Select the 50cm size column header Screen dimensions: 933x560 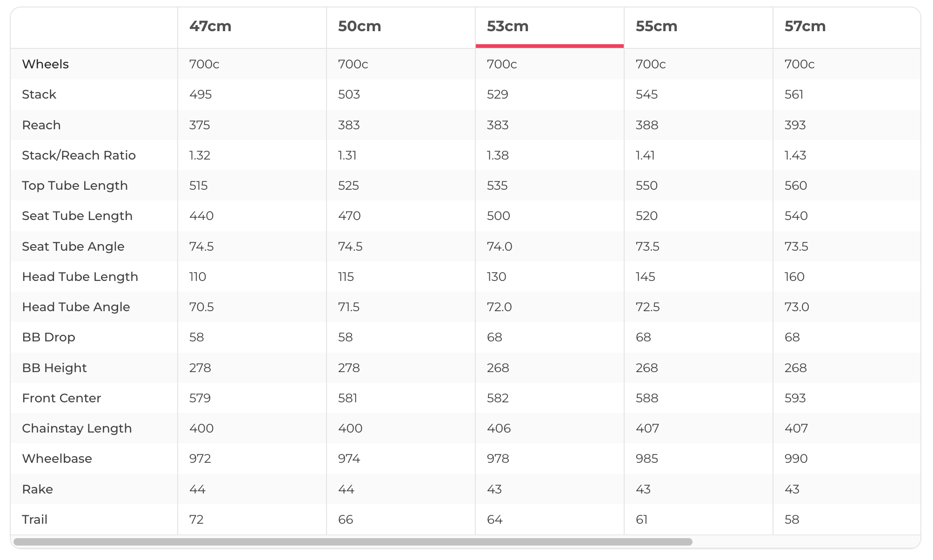pos(360,27)
